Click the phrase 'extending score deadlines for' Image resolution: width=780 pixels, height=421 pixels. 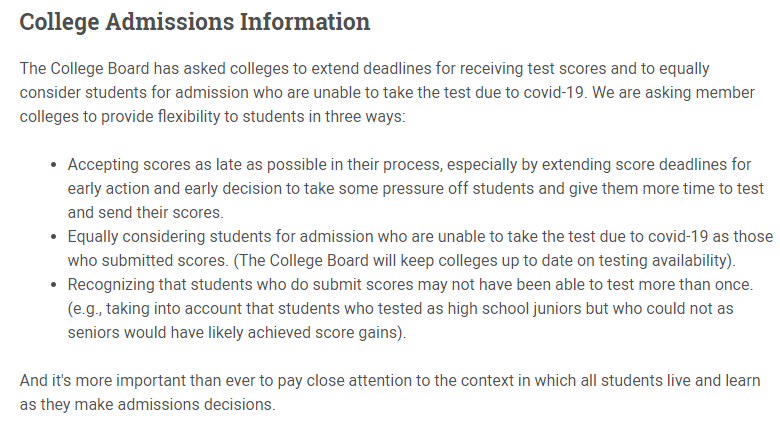click(x=646, y=165)
